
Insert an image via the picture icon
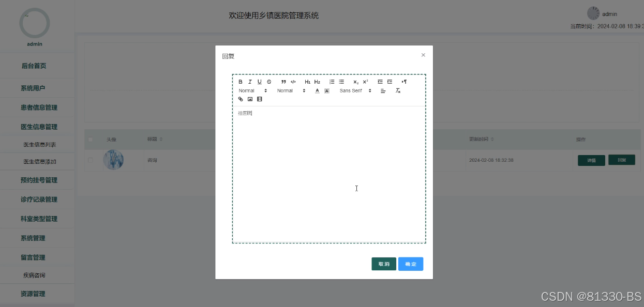(x=250, y=99)
